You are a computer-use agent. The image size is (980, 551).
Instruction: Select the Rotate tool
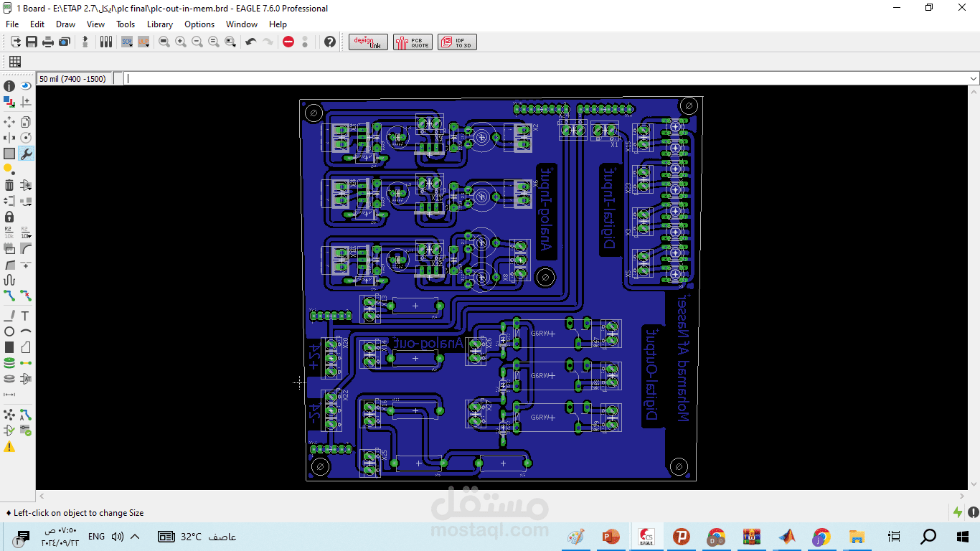(26, 137)
